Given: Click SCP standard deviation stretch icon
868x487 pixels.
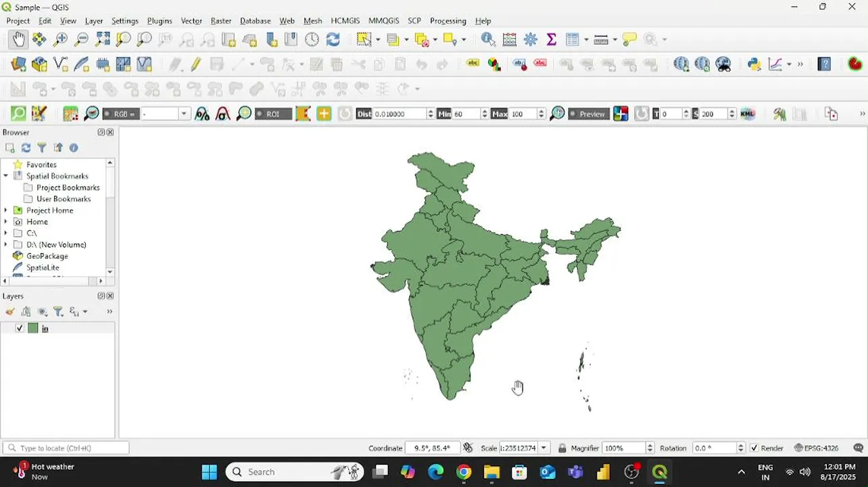Looking at the screenshot, I should point(223,114).
